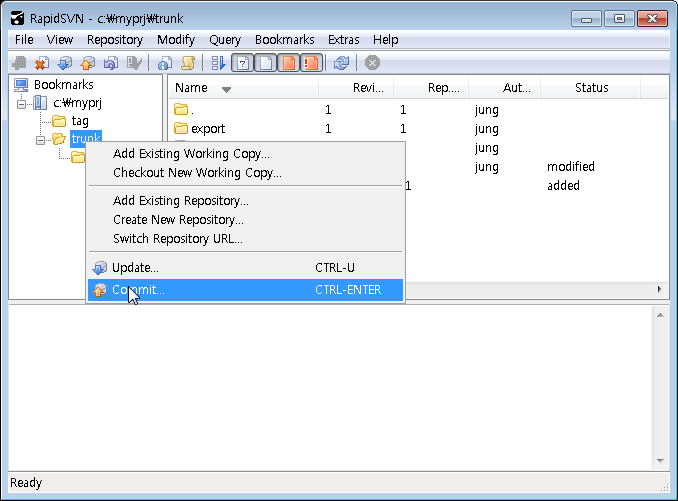This screenshot has width=678, height=501.
Task: Click the Name column sort arrow
Action: (226, 89)
